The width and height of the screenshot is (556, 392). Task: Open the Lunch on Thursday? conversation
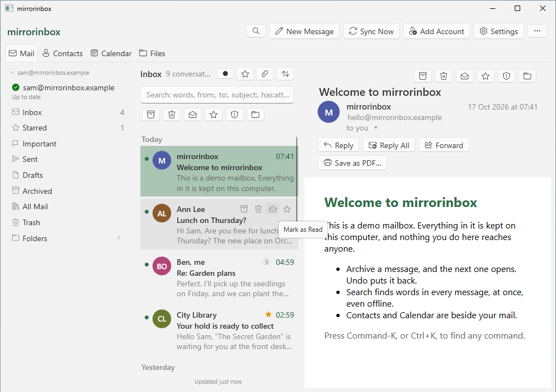coord(219,224)
